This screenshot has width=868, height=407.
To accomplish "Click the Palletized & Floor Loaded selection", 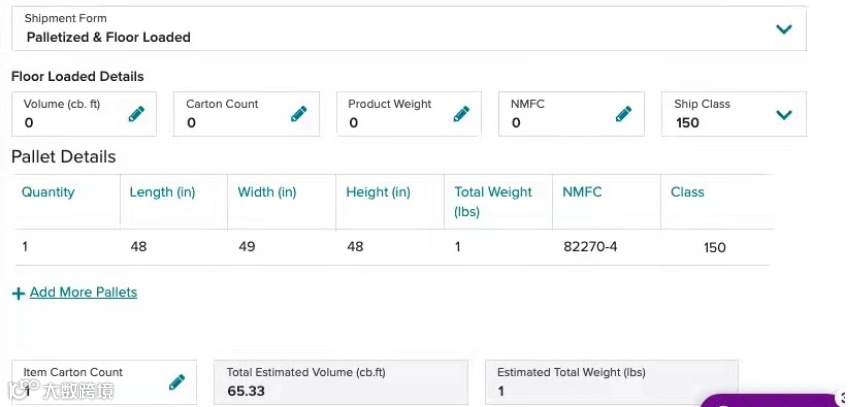I will click(109, 37).
